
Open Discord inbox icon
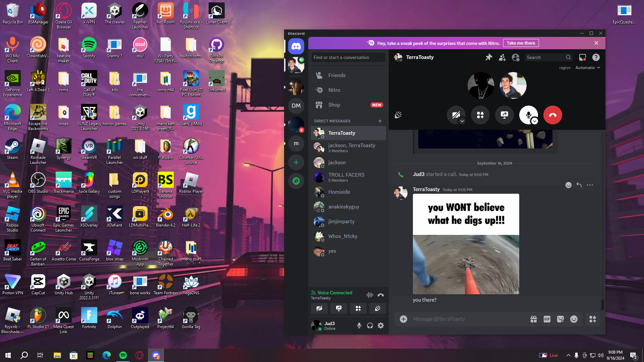[x=583, y=57]
